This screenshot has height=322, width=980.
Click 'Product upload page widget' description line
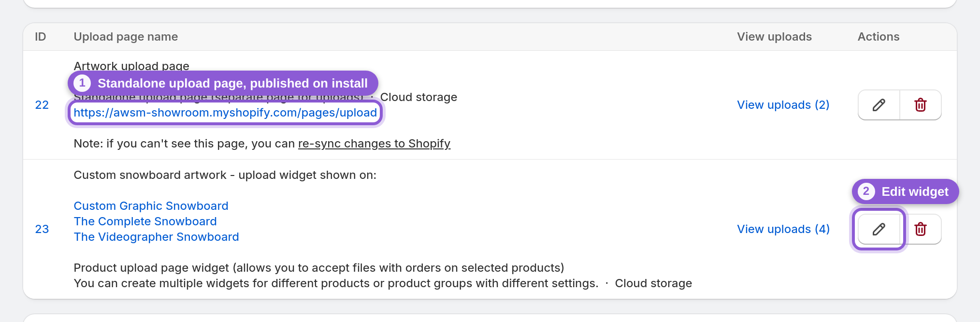319,268
